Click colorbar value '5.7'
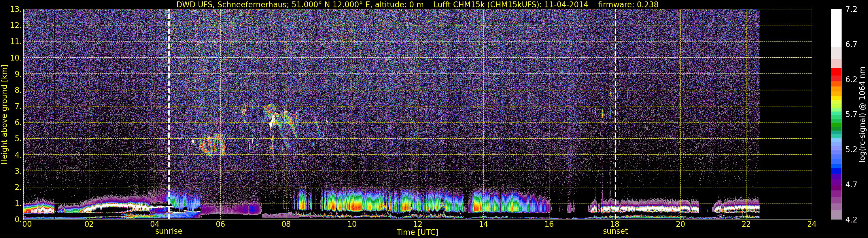Image resolution: width=868 pixels, height=238 pixels. (x=851, y=115)
